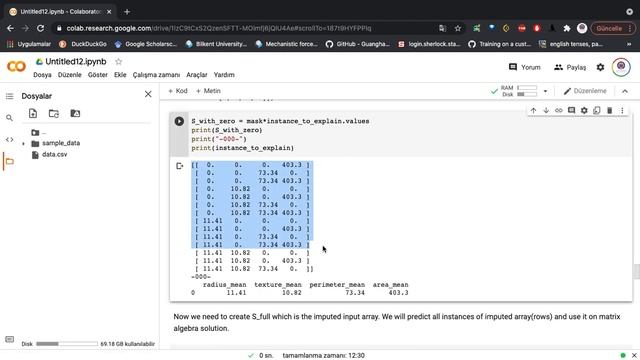Collapse header with chevron up
Viewport: 640px width, 360px height.
pyautogui.click(x=625, y=91)
